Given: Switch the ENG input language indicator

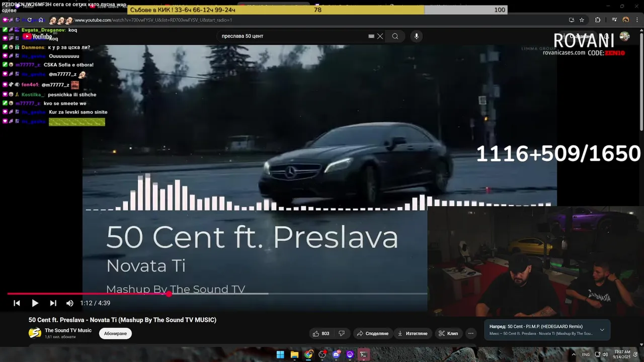Looking at the screenshot, I should pos(586,354).
